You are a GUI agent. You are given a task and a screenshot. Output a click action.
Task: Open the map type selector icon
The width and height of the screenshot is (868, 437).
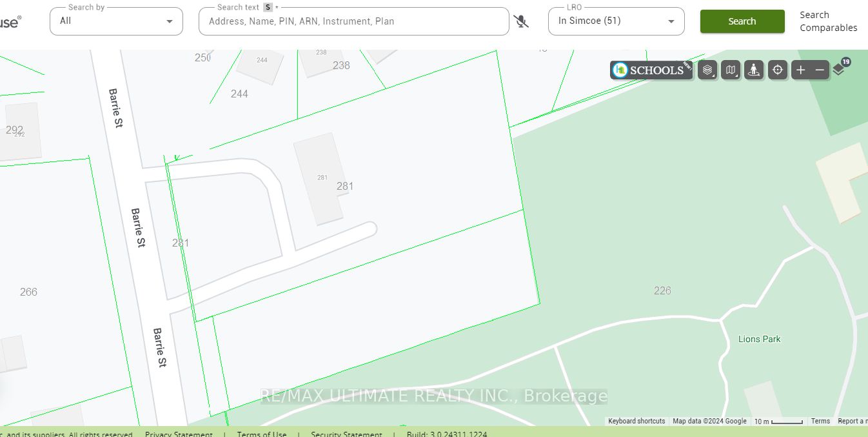[731, 70]
